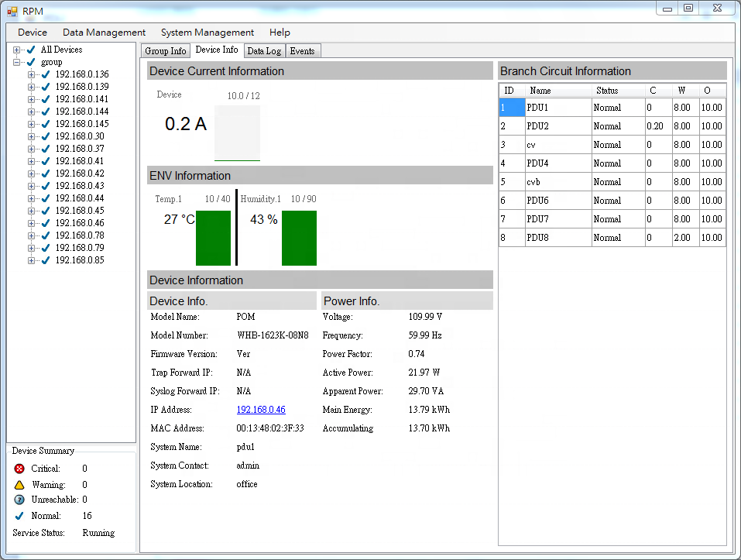Viewport: 741px width, 560px height.
Task: Click the yellow Warning triangle icon
Action: coord(19,485)
